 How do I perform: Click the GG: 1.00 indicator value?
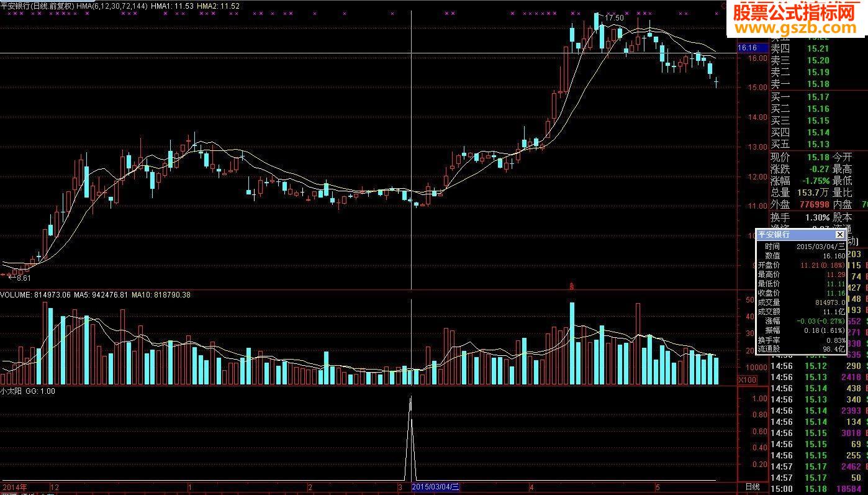click(40, 391)
